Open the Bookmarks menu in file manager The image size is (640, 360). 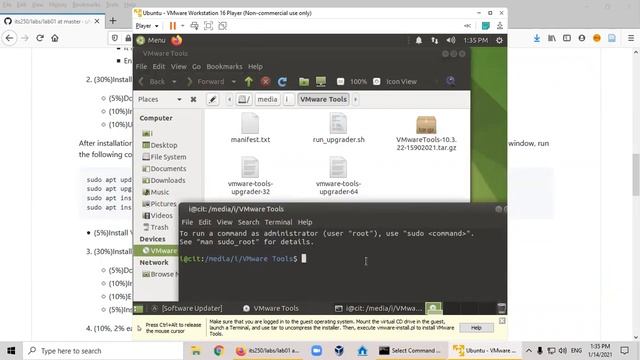coord(224,67)
